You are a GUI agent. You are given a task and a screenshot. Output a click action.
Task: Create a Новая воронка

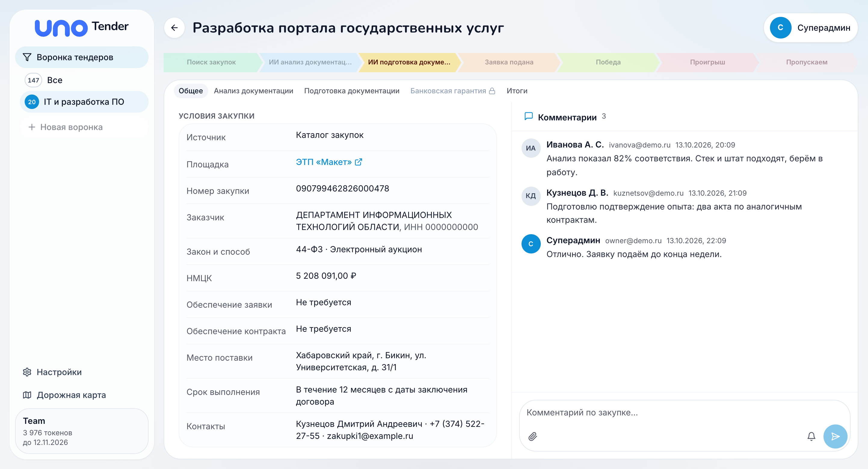click(84, 127)
